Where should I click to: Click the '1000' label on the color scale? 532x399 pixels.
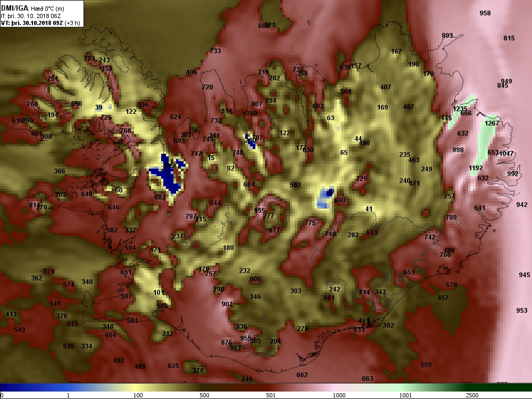pos(339,395)
